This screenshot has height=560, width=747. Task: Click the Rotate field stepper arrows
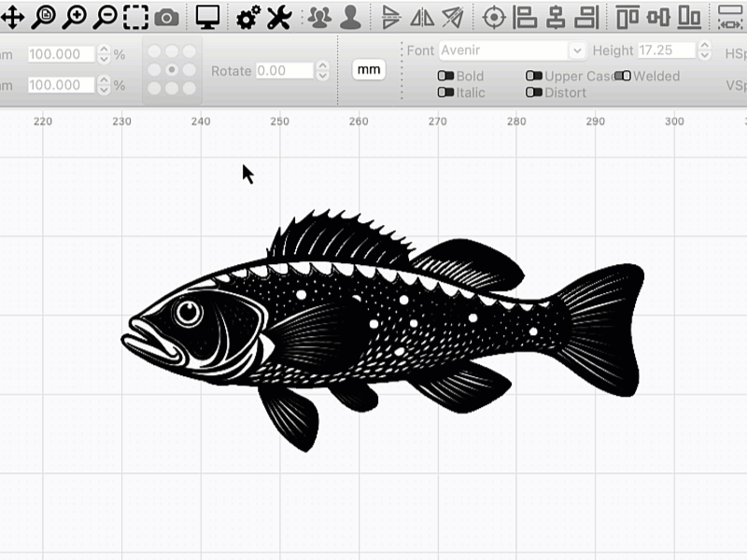[323, 71]
